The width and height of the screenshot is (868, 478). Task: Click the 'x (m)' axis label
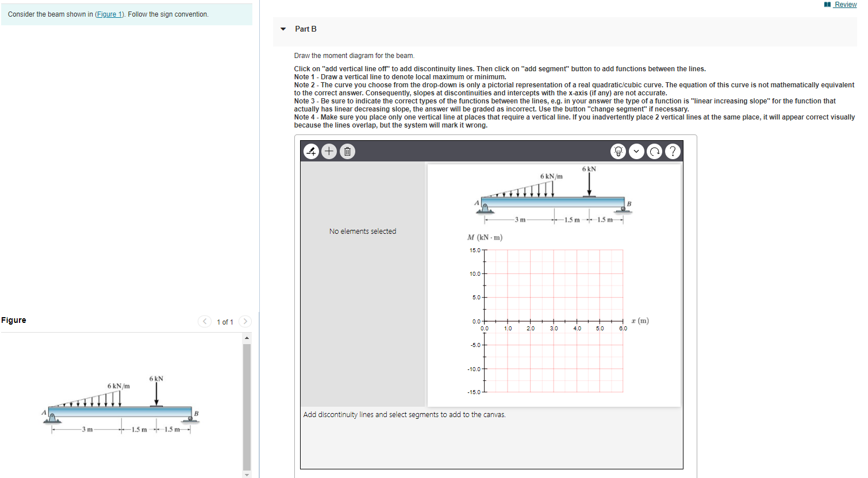(x=640, y=321)
